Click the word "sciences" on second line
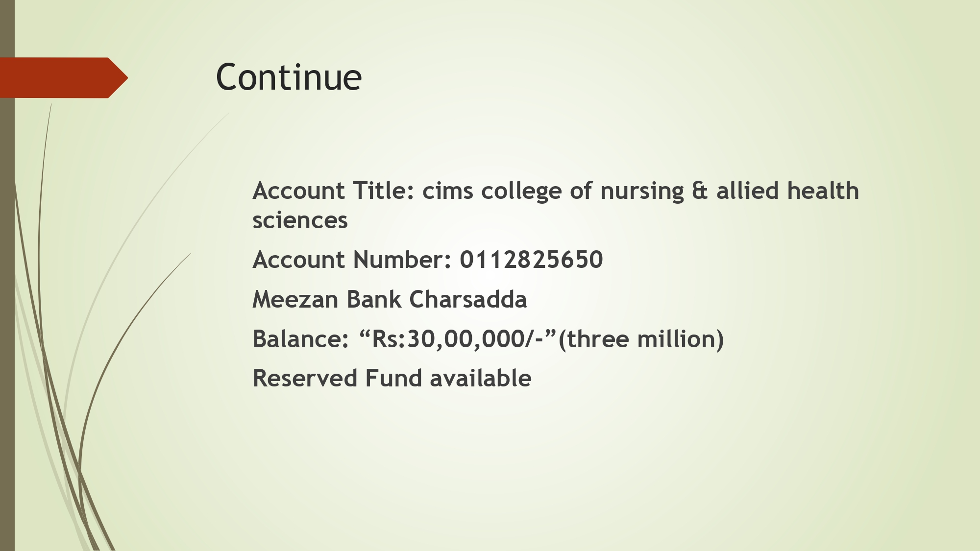 click(x=300, y=220)
